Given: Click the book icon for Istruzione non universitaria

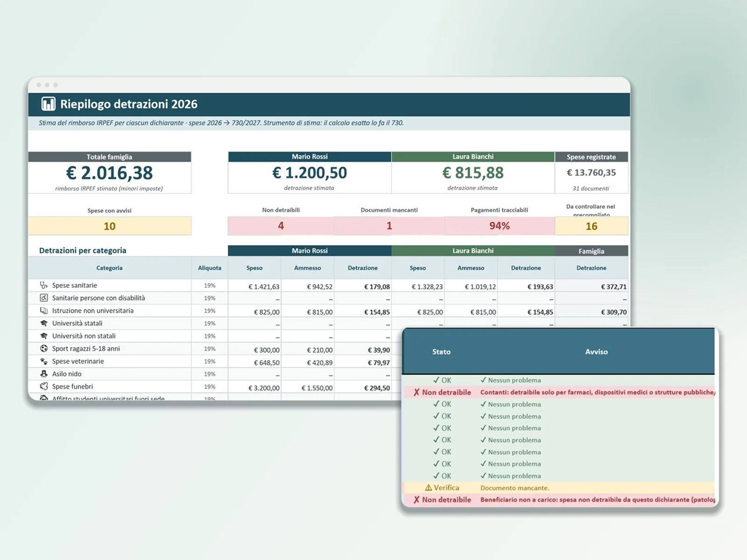Looking at the screenshot, I should point(44,310).
